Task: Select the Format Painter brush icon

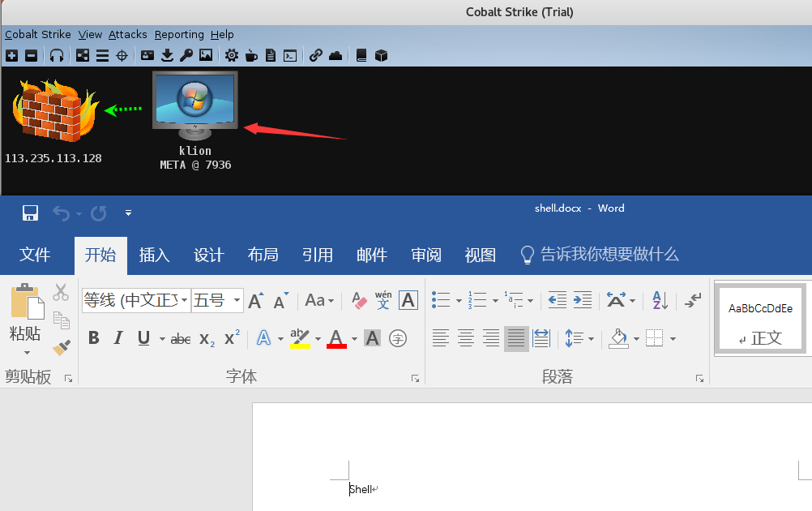Action: (61, 347)
